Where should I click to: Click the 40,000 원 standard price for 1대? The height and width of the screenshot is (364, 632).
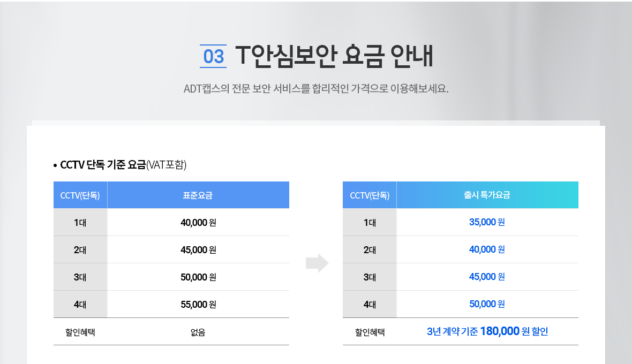coord(198,223)
